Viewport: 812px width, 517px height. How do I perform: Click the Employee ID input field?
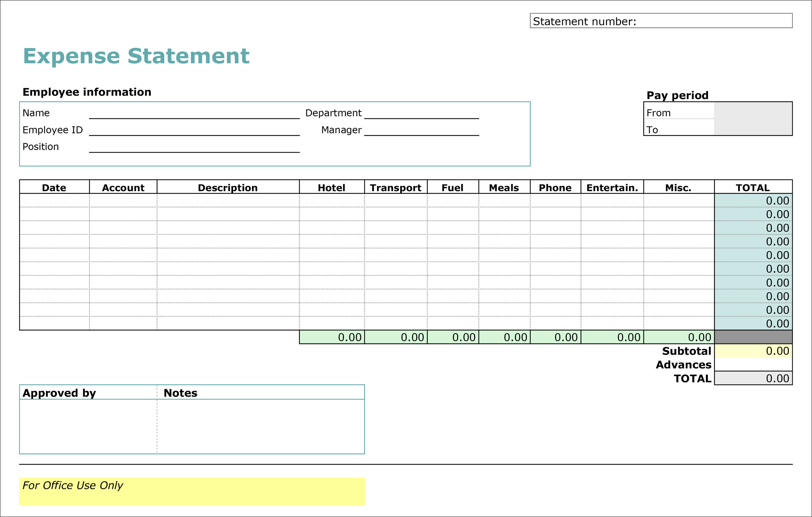coord(178,129)
